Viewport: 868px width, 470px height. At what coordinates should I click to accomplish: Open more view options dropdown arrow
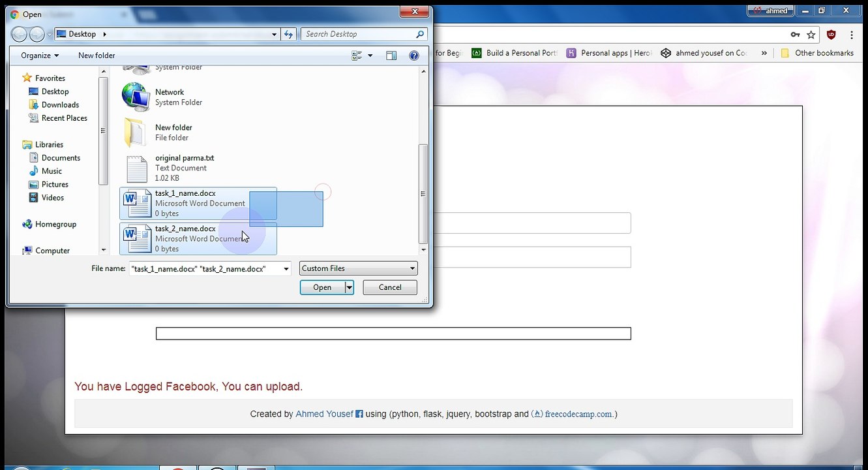370,55
